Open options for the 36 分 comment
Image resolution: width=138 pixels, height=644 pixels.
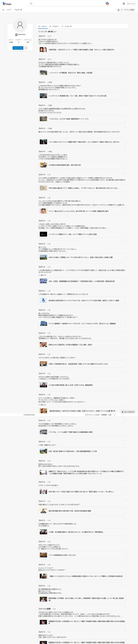(x=125, y=58)
